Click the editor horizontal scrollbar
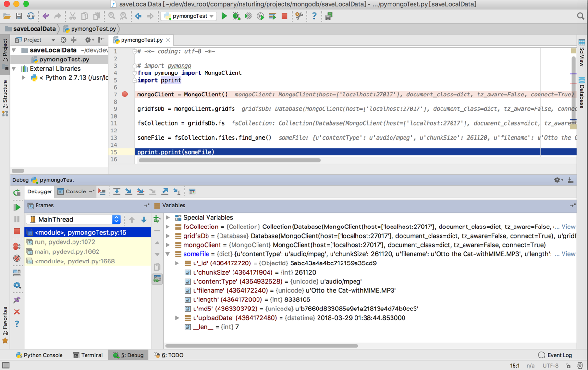The image size is (588, 370). point(230,160)
